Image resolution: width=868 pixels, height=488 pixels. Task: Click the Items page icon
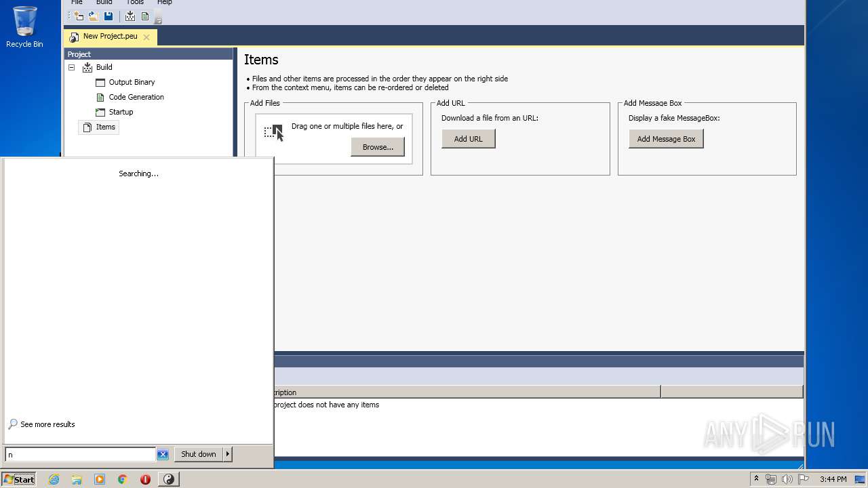87,127
